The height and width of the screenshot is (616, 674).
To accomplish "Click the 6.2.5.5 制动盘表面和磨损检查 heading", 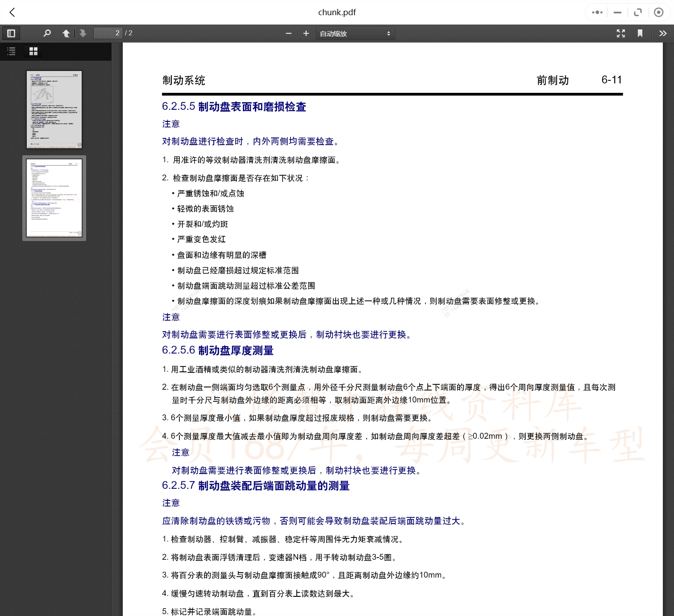I will coord(234,107).
